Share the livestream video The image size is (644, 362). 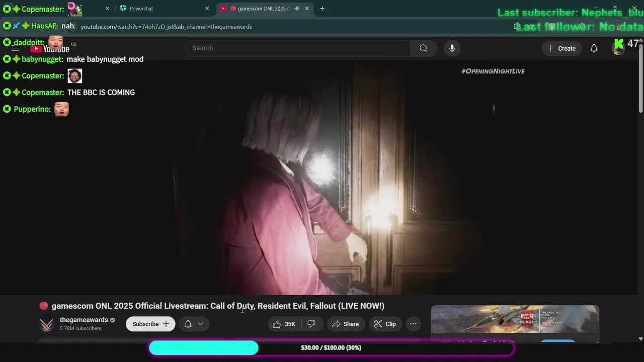pyautogui.click(x=346, y=324)
